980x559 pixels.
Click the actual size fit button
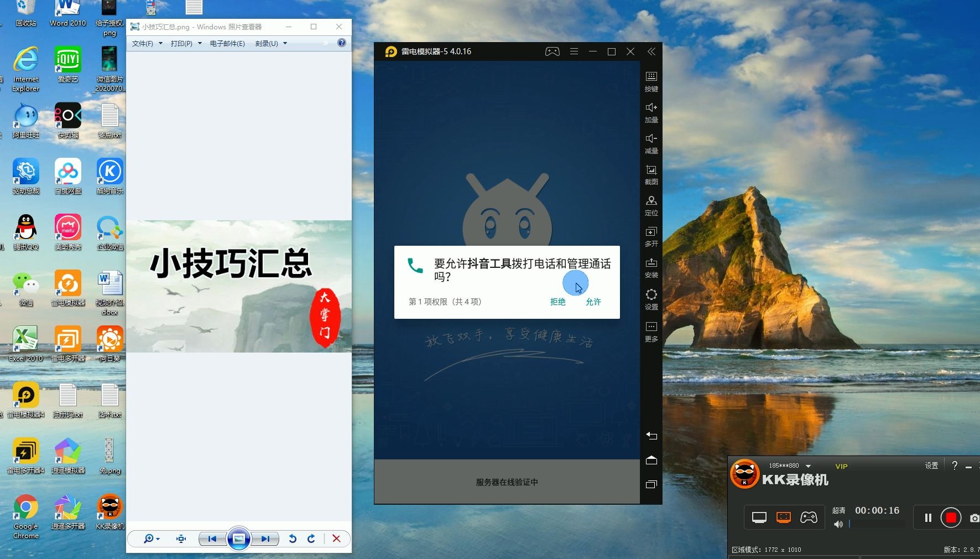(181, 539)
